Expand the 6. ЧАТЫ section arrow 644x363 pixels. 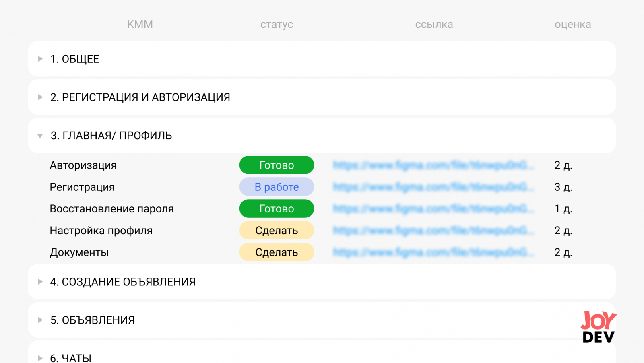[x=40, y=358]
